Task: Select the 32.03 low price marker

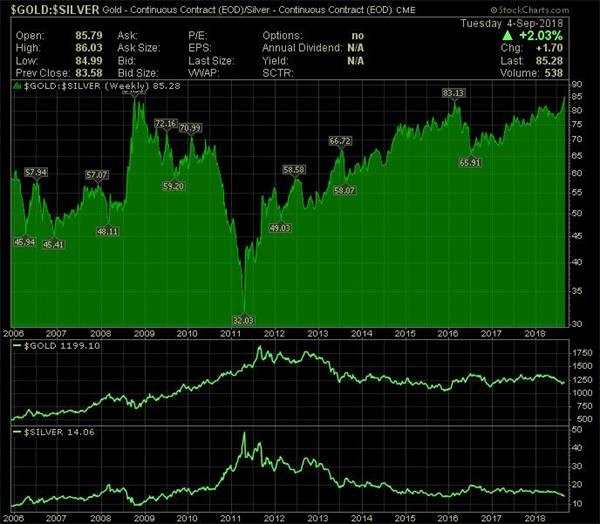Action: 243,320
